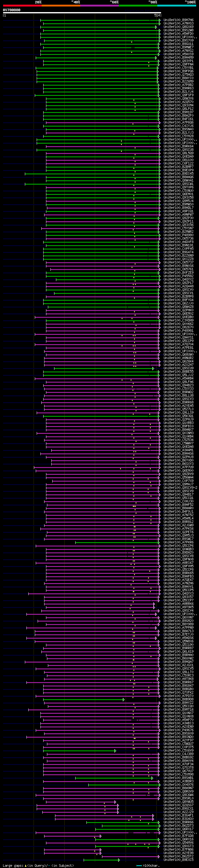Select hit label UniRef100_B9H4M9
The image size is (199, 868).
179,57
